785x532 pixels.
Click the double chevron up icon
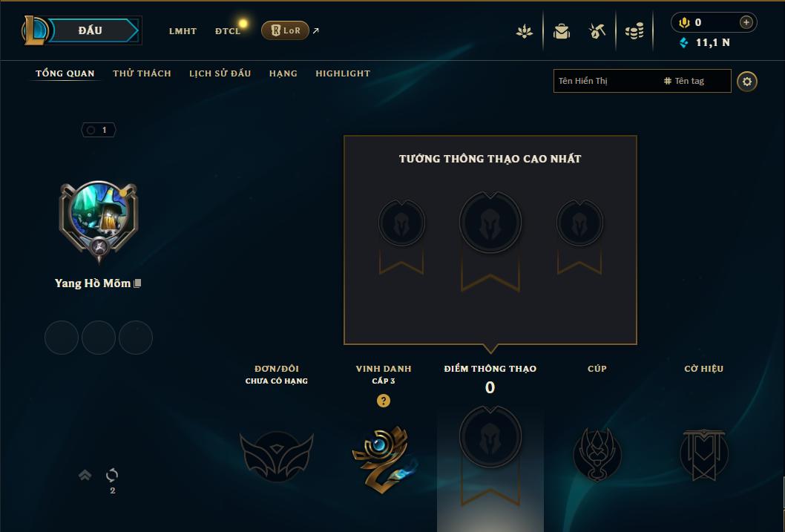pos(85,475)
